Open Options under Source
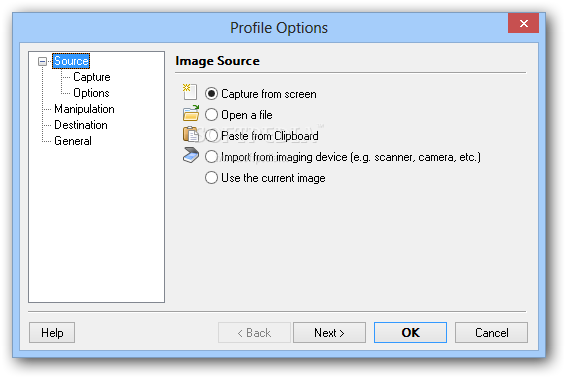Image resolution: width=566 pixels, height=378 pixels. (91, 93)
